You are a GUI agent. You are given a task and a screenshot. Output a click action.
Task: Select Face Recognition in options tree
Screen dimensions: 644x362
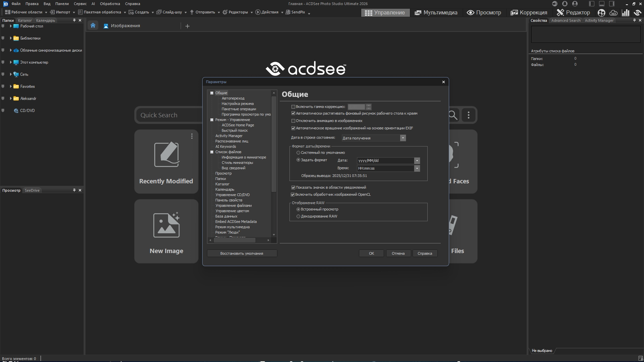(231, 141)
